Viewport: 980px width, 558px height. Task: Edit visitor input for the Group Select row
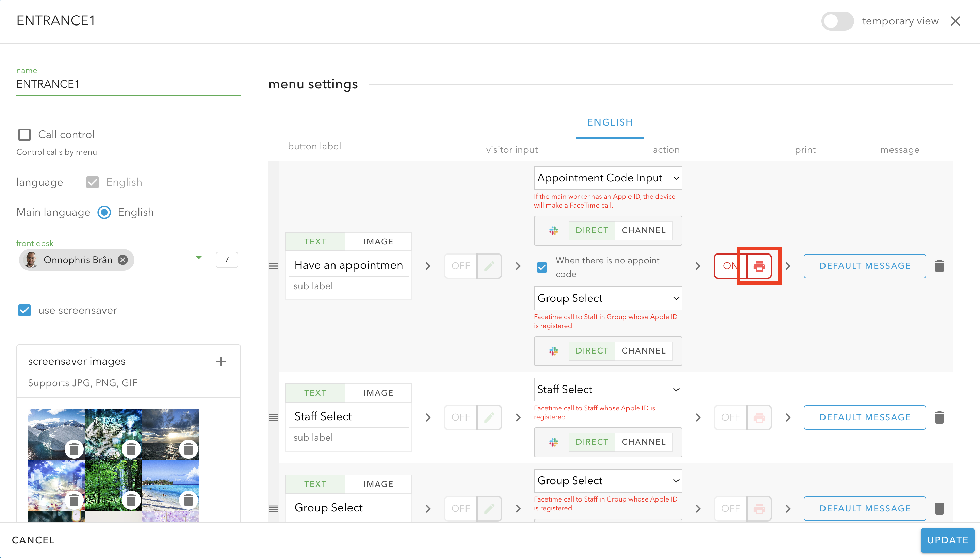489,509
